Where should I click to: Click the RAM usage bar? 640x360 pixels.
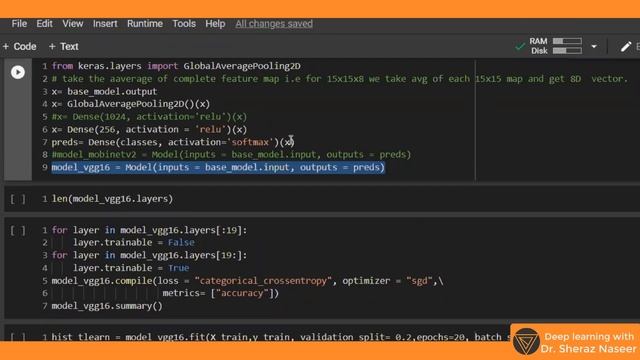567,41
